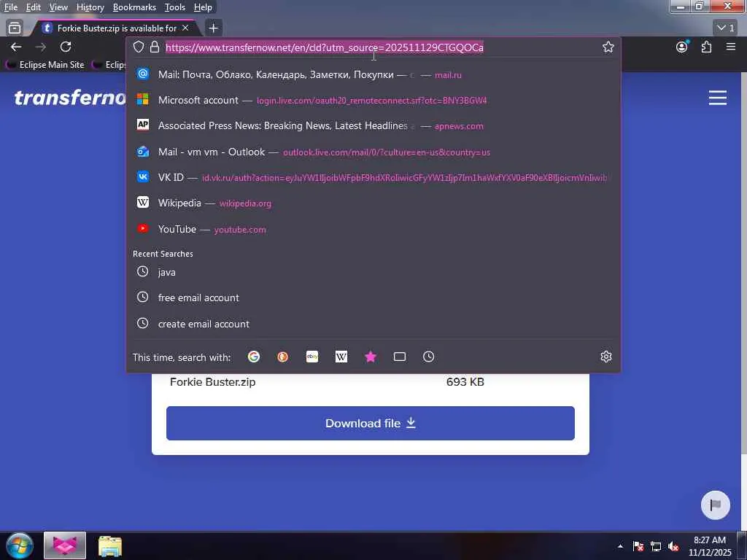Open the Bookmarks menu

[x=134, y=7]
